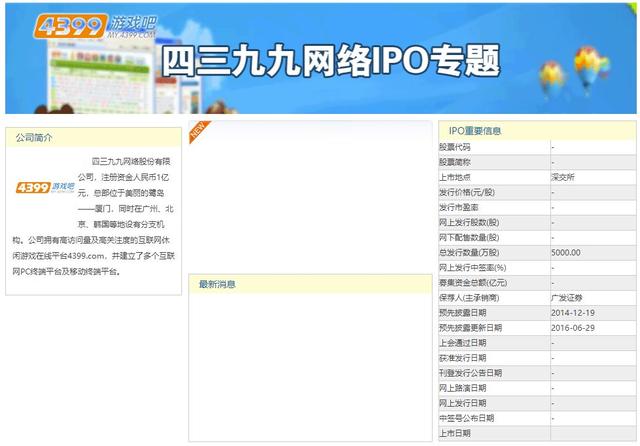The image size is (640, 446).
Task: Click the 四三九九网络IPO专题 banner title
Action: click(x=331, y=61)
